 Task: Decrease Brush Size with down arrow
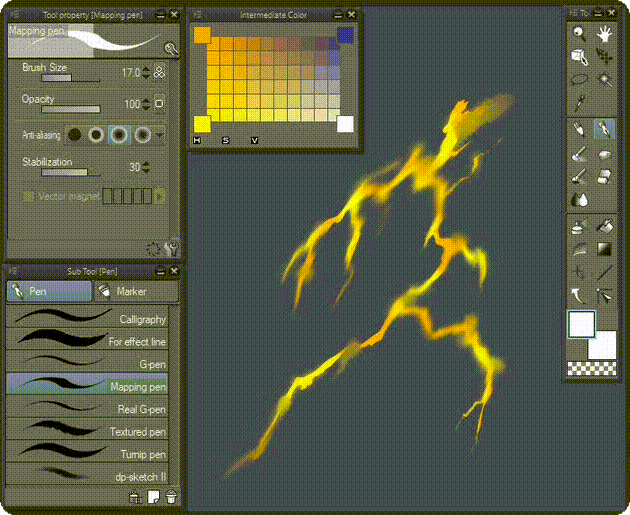[146, 76]
